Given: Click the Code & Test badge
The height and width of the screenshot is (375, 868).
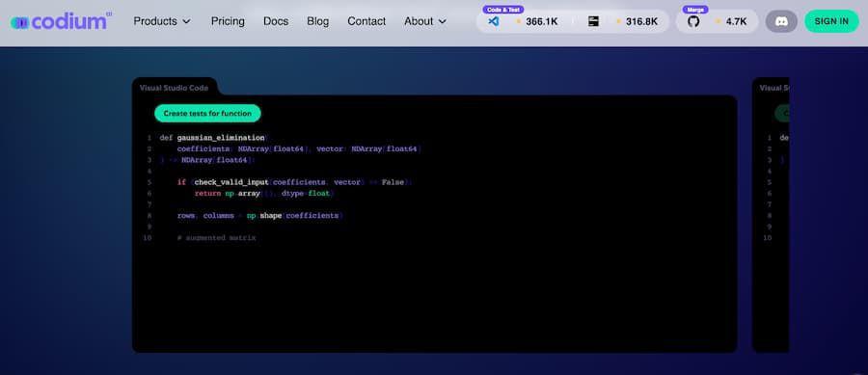Looking at the screenshot, I should (x=503, y=10).
